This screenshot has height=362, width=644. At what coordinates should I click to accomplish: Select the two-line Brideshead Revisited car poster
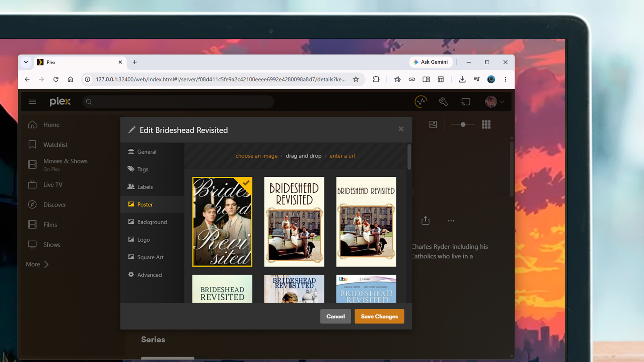[294, 222]
